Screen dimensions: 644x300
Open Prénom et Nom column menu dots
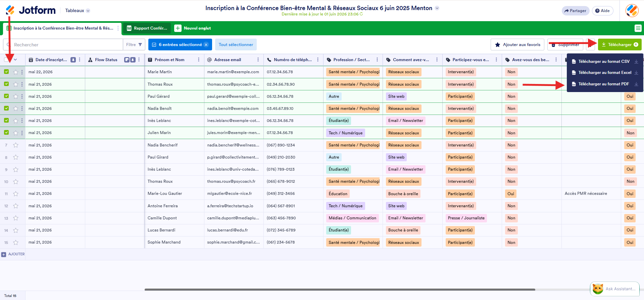(199, 60)
